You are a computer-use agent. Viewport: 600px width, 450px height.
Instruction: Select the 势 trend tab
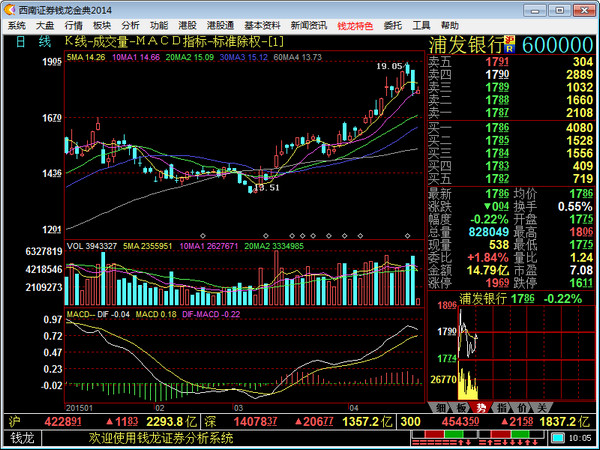point(481,408)
